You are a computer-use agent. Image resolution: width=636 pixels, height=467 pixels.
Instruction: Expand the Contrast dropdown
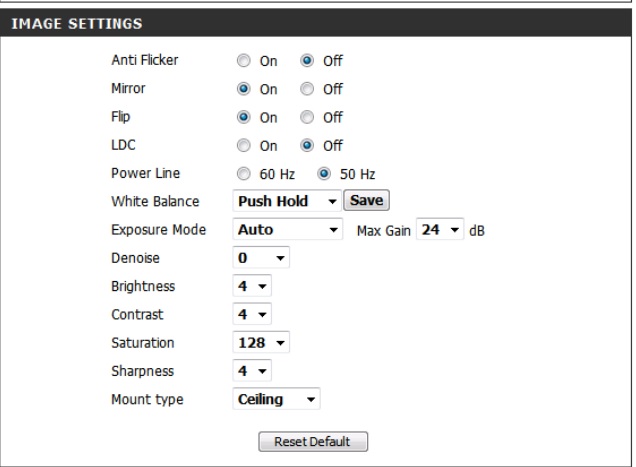pyautogui.click(x=251, y=314)
